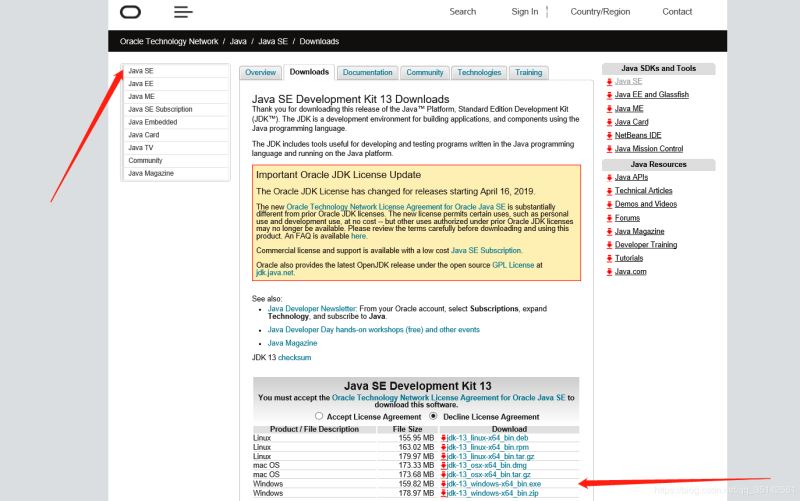Click Java Magazine link under See also
Screen dimensions: 800x501
pos(292,343)
